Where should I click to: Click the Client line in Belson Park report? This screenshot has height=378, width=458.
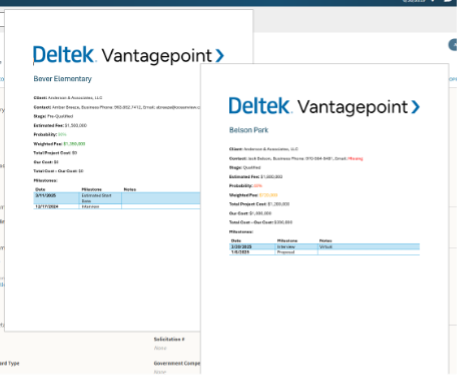pos(263,149)
